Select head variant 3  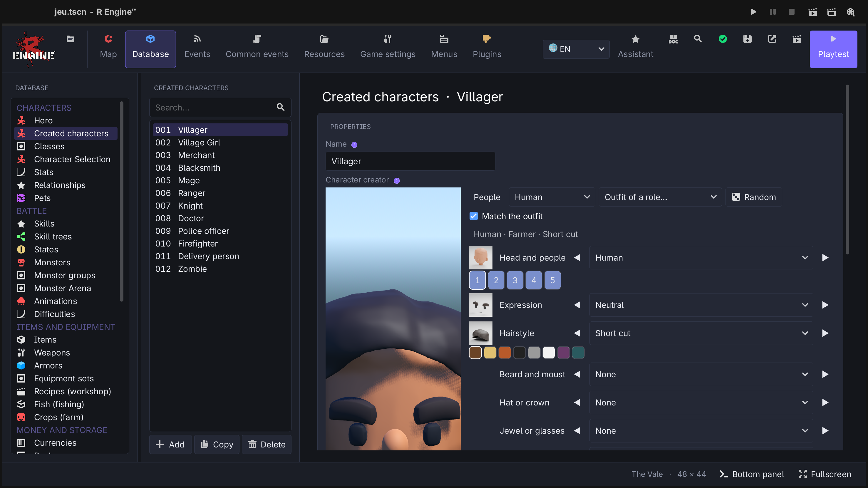(x=515, y=280)
